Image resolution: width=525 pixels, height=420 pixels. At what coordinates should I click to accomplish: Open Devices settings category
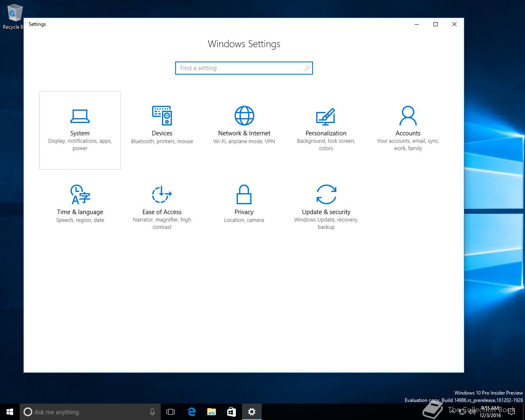[x=162, y=130]
